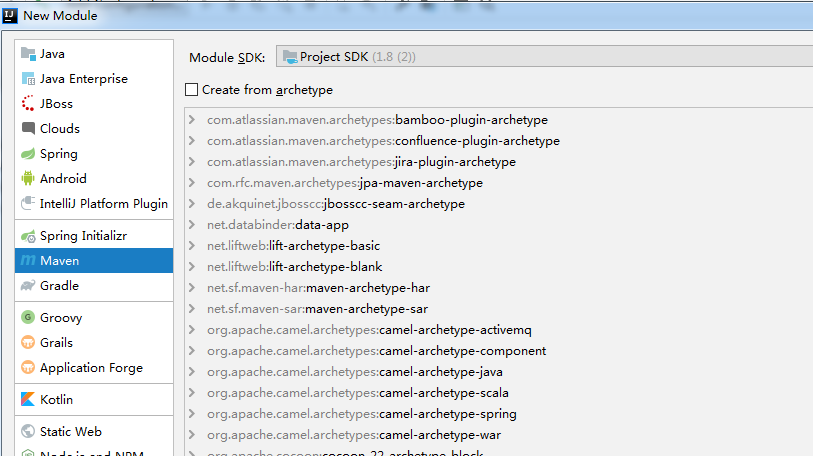
Task: Choose Clouds label in list
Action: (60, 129)
